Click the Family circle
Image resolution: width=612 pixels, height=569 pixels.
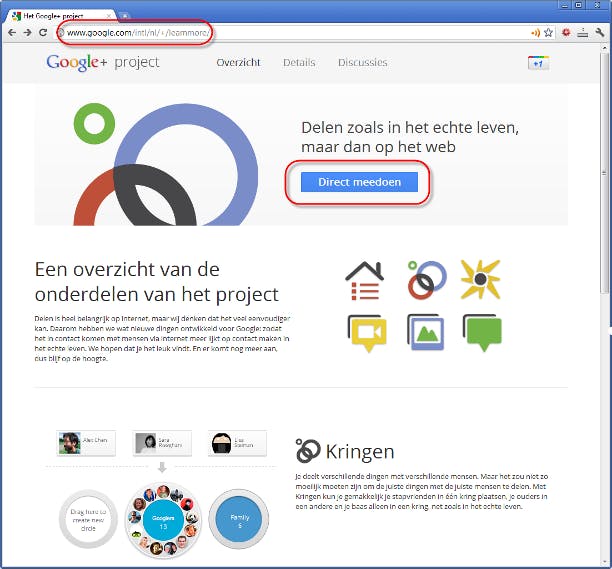point(239,521)
